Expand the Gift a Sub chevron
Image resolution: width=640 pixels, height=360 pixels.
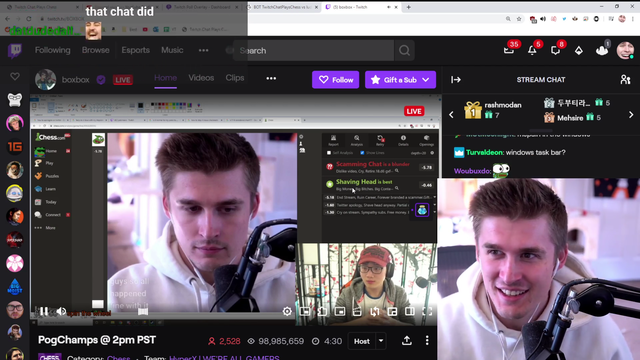pyautogui.click(x=426, y=80)
